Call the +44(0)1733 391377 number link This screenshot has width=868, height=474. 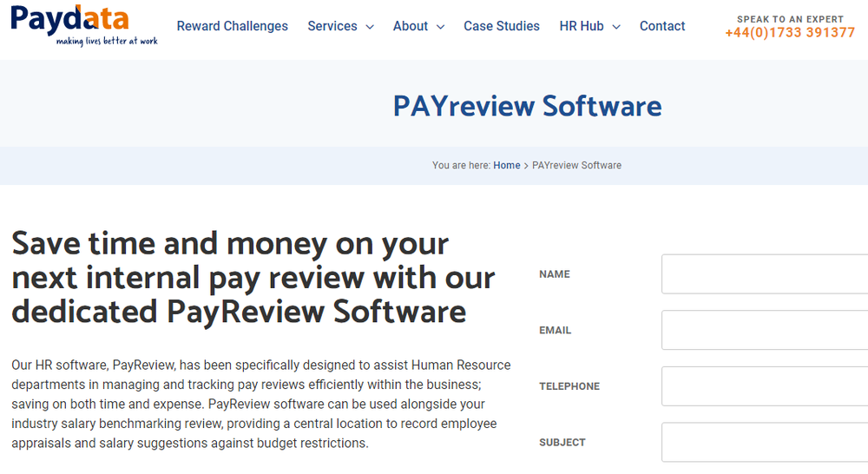(x=790, y=33)
